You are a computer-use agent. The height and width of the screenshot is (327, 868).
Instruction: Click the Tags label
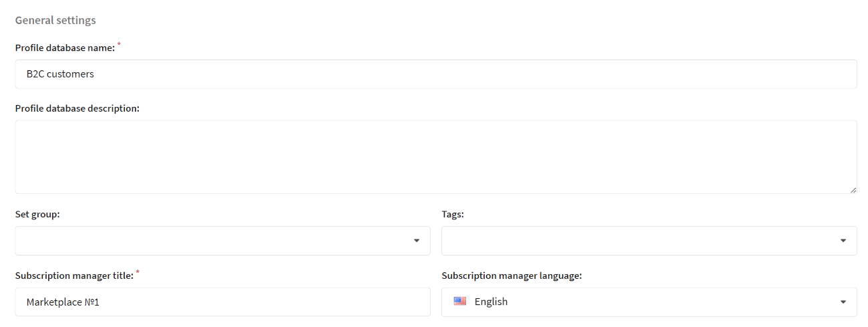(453, 215)
